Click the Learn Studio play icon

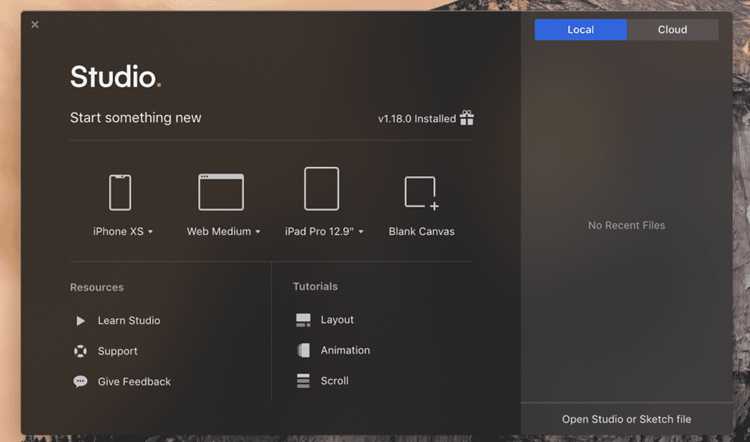[81, 320]
